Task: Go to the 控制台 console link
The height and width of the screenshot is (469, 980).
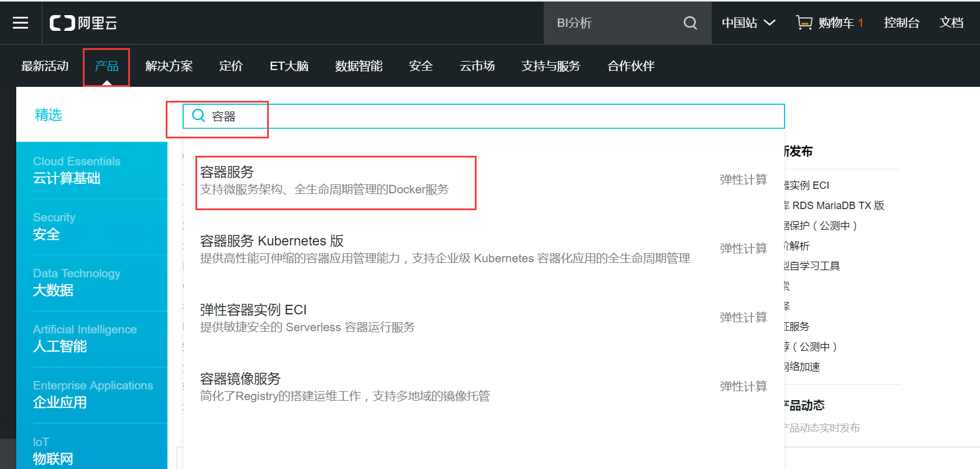Action: tap(902, 22)
